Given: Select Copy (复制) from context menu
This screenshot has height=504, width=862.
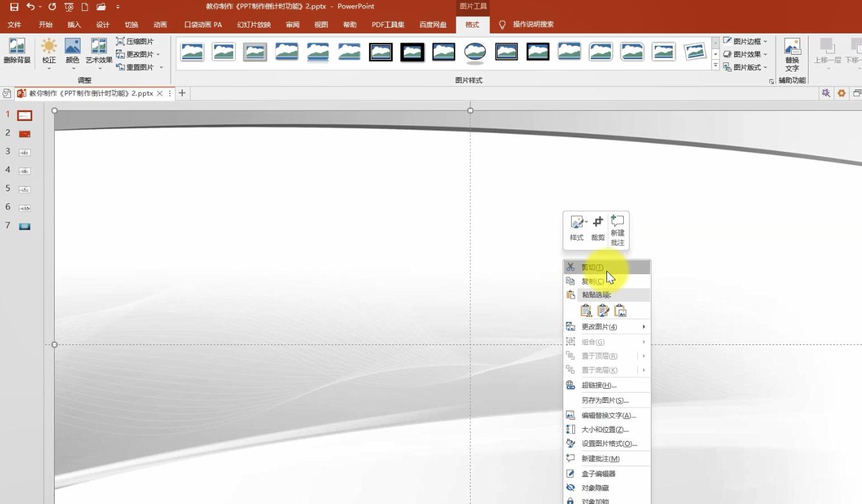Looking at the screenshot, I should click(592, 281).
